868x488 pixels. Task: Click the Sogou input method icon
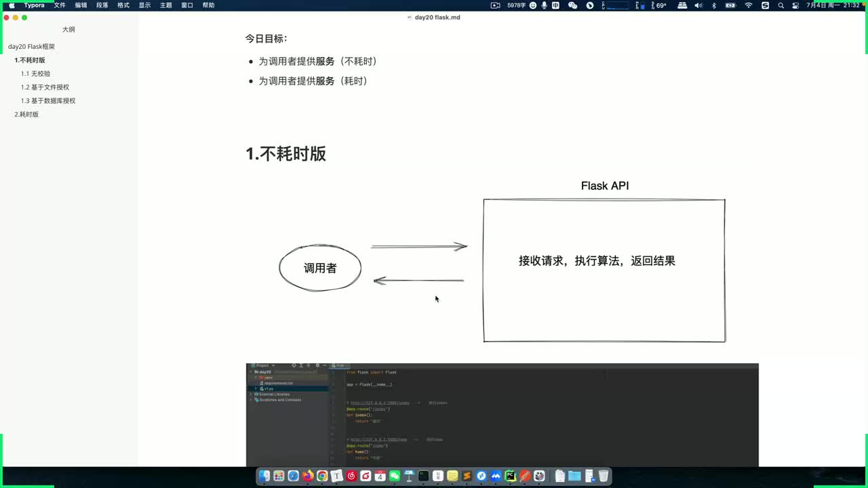766,5
